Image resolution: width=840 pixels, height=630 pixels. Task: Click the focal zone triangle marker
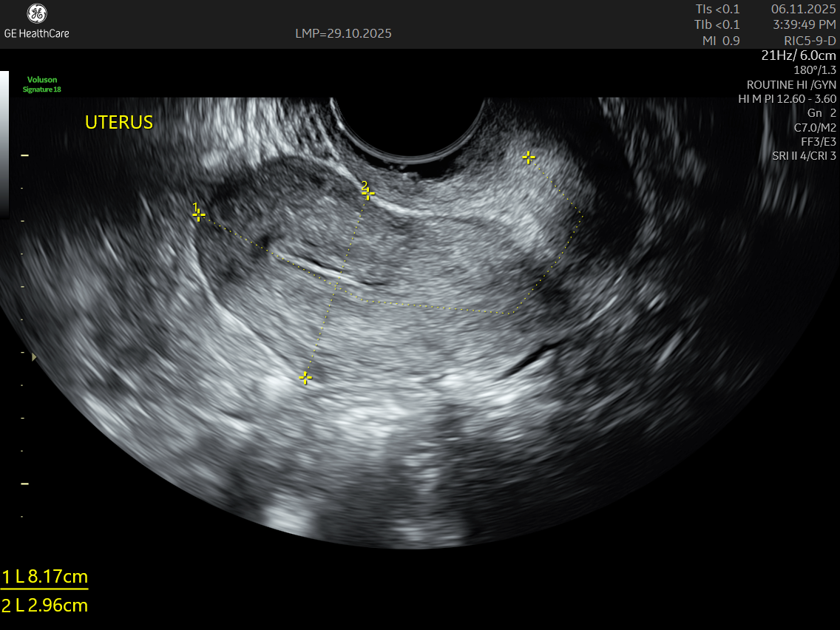tap(33, 357)
